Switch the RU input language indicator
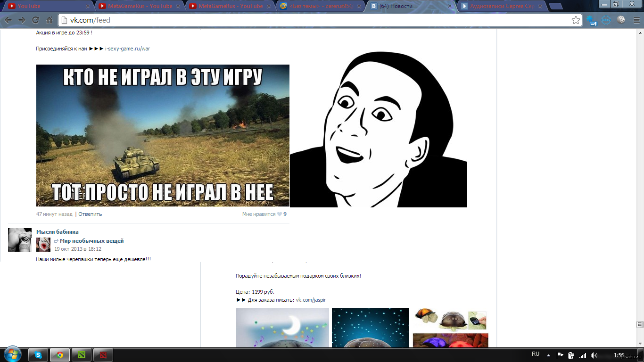Screen dimensions: 644x362 (x=536, y=354)
